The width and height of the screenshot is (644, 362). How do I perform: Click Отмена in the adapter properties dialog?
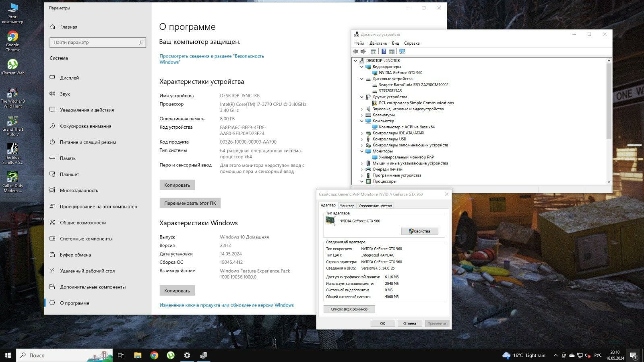pos(410,323)
